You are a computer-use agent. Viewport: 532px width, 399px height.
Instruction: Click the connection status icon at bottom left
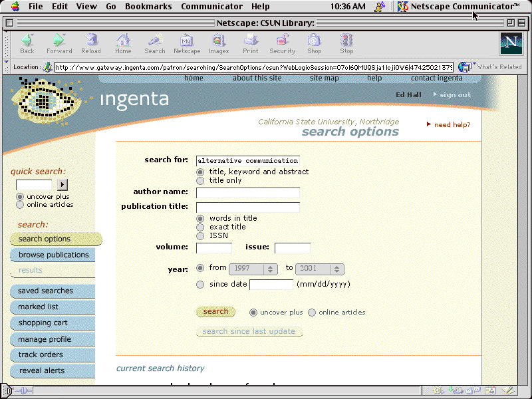click(23, 391)
